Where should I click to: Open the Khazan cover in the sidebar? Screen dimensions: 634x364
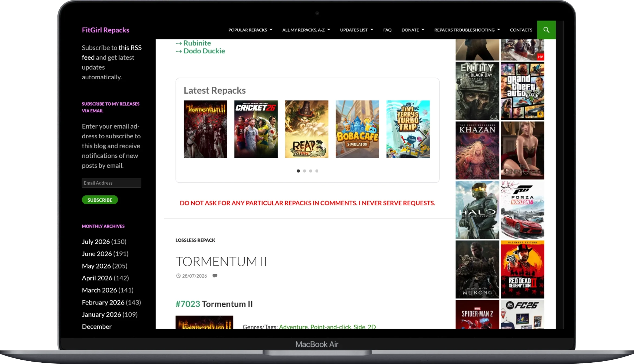pyautogui.click(x=477, y=151)
